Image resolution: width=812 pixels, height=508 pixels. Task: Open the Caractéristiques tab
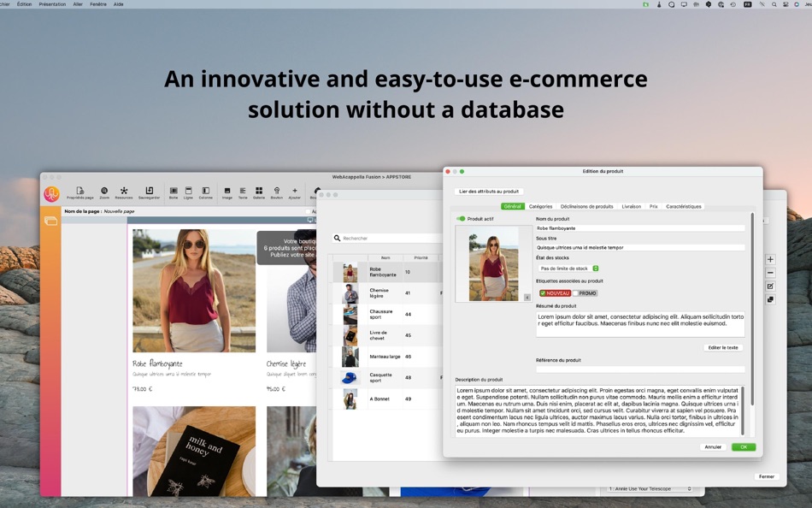pos(684,206)
